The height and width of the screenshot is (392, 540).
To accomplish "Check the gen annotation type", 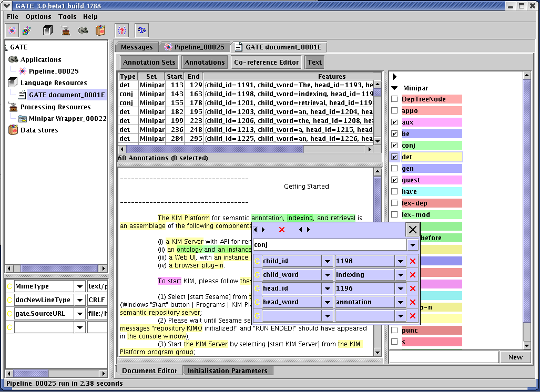I will click(x=395, y=169).
